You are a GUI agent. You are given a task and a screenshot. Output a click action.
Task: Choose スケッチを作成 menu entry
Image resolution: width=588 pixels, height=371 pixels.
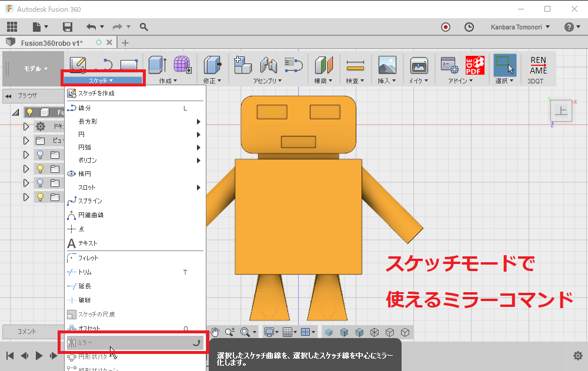point(135,93)
